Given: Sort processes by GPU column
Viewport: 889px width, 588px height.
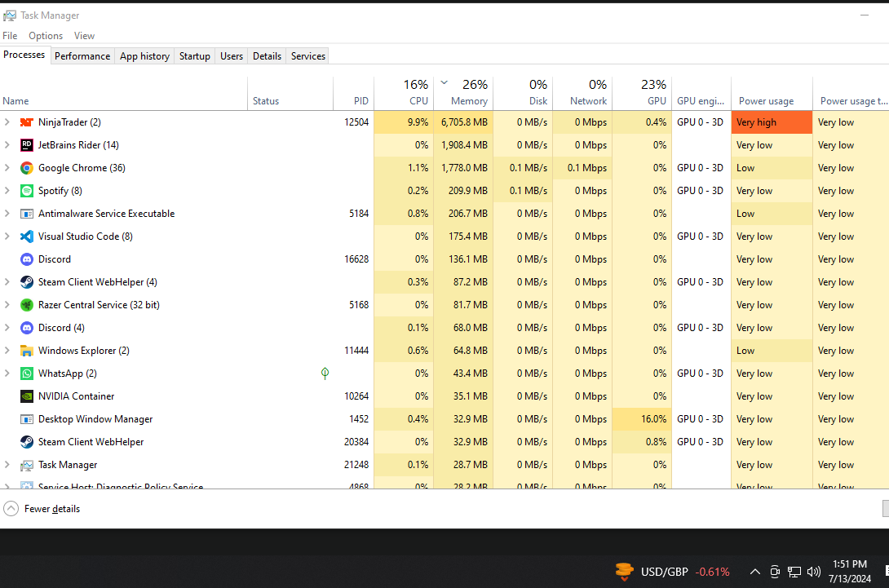Looking at the screenshot, I should (x=643, y=93).
